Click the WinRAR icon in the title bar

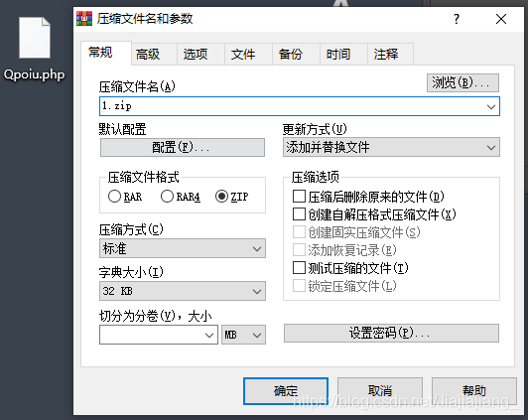(x=84, y=19)
